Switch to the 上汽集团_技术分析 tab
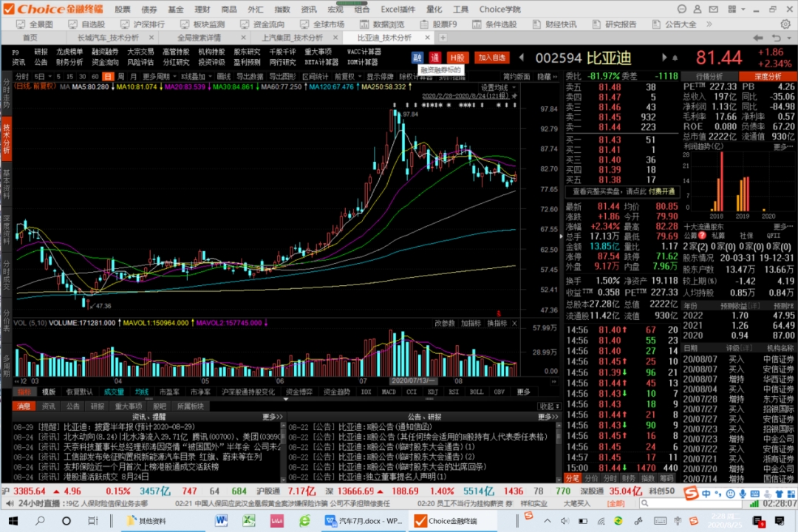Image resolution: width=798 pixels, height=532 pixels. [x=292, y=38]
